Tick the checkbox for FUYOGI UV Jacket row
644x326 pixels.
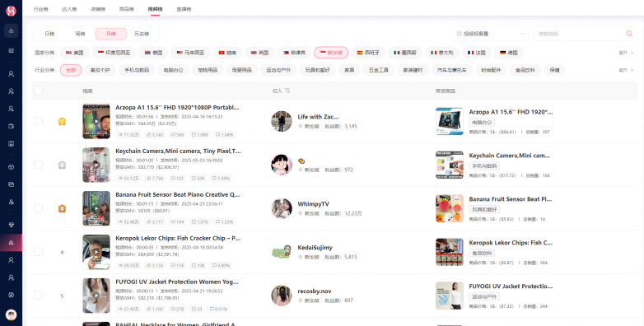[38, 296]
